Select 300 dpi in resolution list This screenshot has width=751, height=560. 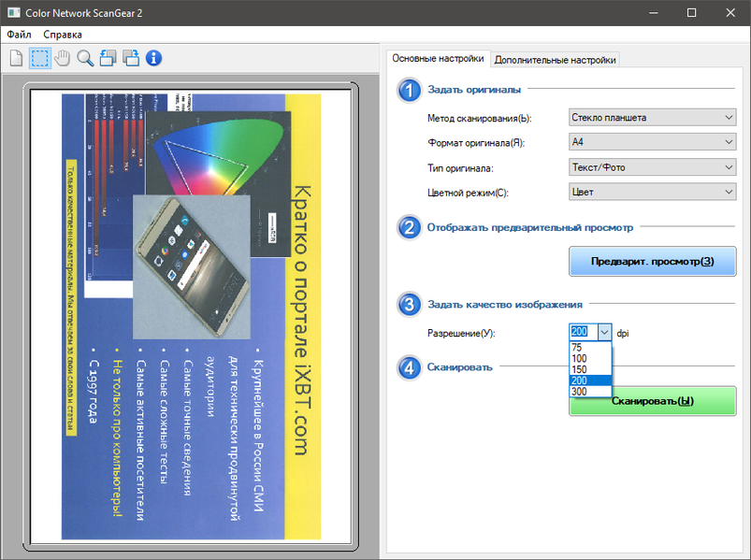tap(590, 392)
